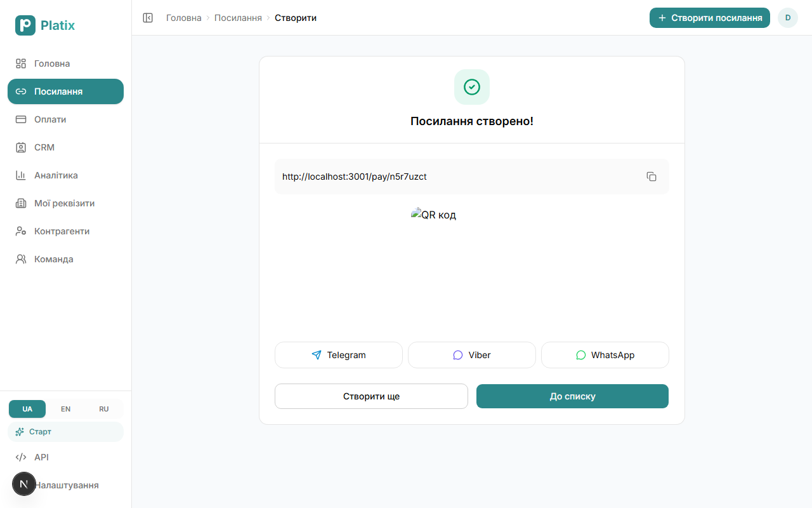Image resolution: width=812 pixels, height=508 pixels.
Task: Open Головна in the sidebar
Action: point(65,63)
